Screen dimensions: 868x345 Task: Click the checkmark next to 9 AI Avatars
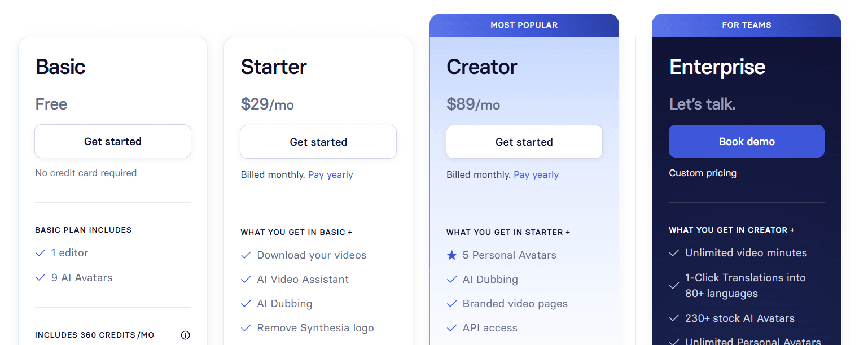tap(40, 278)
